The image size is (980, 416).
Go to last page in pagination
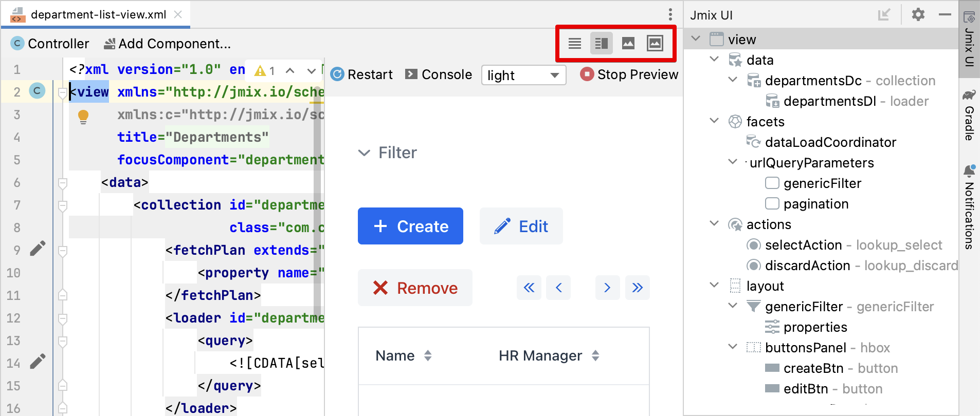[x=638, y=288]
